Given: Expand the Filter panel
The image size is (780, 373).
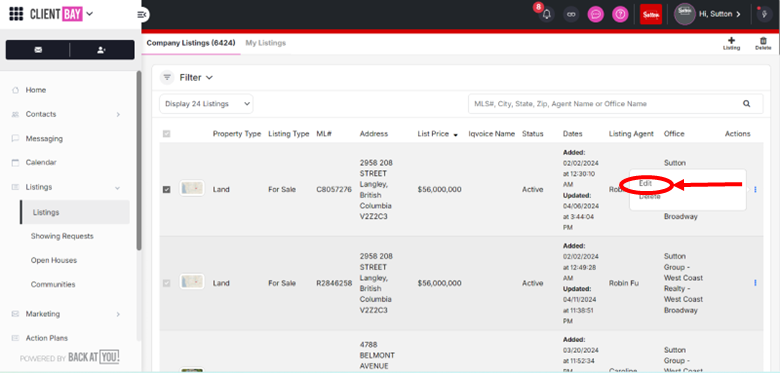Looking at the screenshot, I should pyautogui.click(x=188, y=78).
